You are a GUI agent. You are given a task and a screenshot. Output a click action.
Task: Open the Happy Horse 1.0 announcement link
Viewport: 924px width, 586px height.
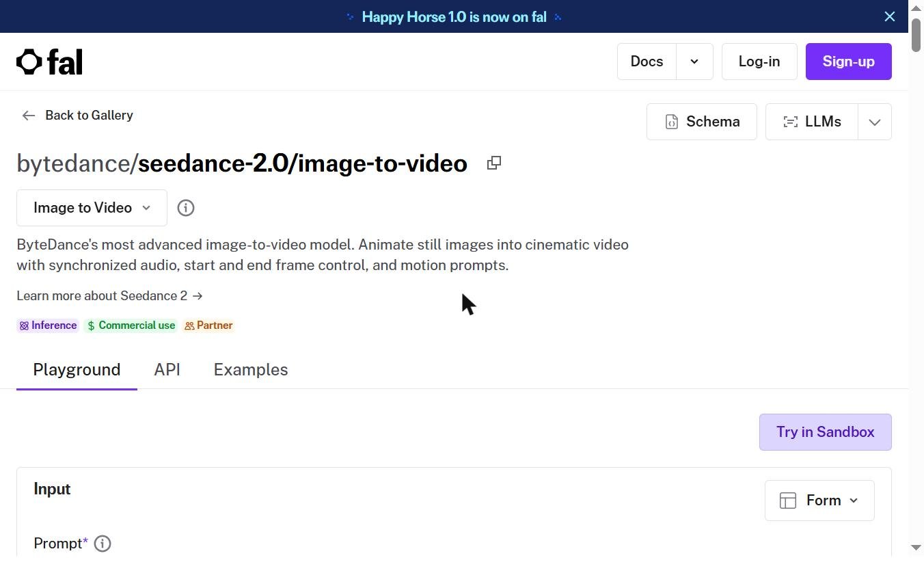(x=454, y=17)
